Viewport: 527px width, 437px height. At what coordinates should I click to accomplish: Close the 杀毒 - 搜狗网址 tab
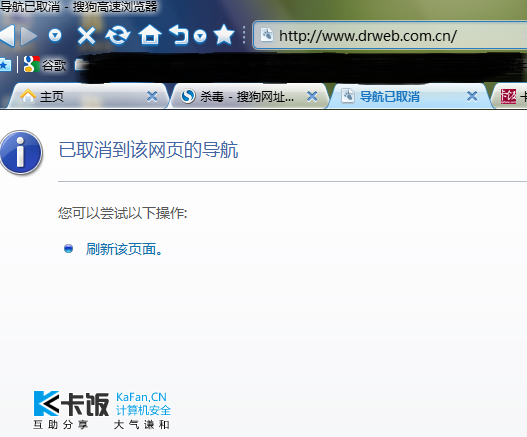pyautogui.click(x=312, y=97)
